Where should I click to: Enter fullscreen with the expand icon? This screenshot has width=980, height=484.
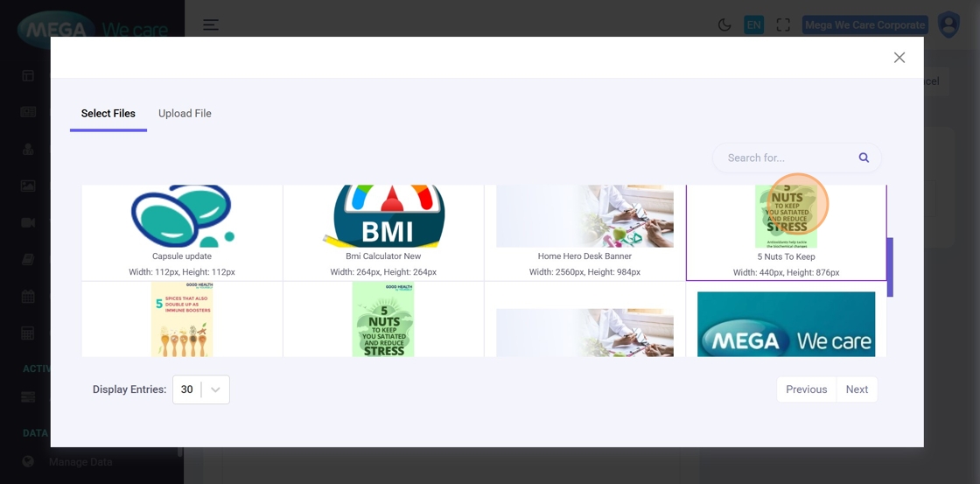[x=783, y=25]
